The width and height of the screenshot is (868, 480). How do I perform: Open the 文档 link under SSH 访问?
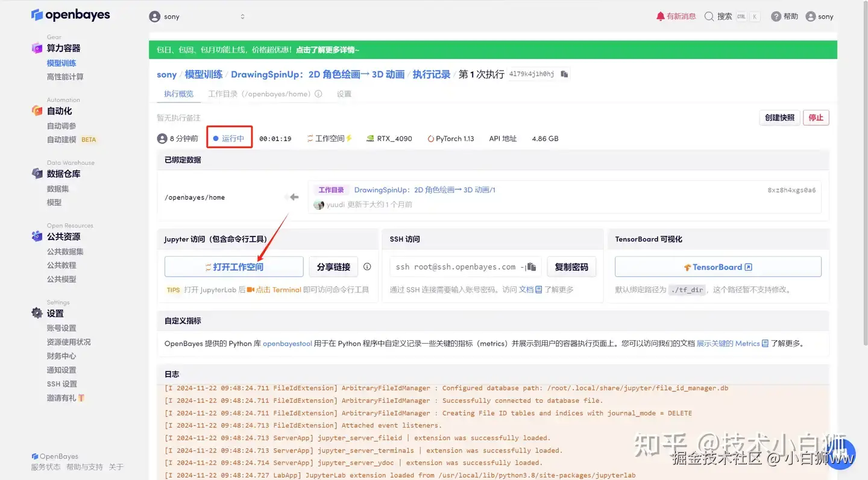pyautogui.click(x=530, y=289)
